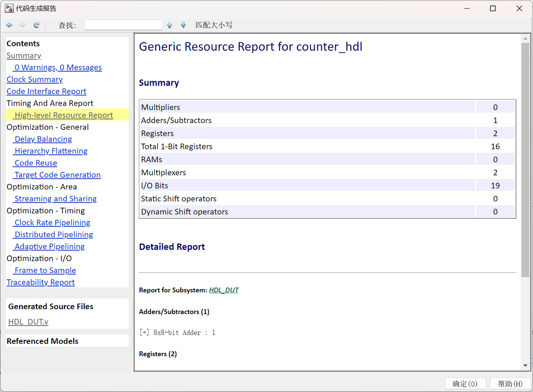Click the MATLAB report window icon
Screen dimensions: 533x392
9,8
